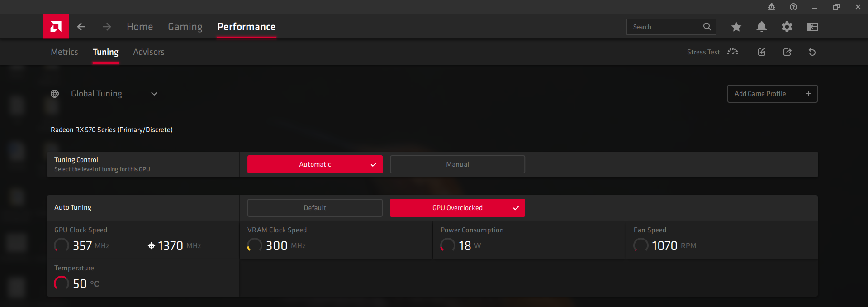Restore down the window
The image size is (868, 307).
click(x=836, y=7)
